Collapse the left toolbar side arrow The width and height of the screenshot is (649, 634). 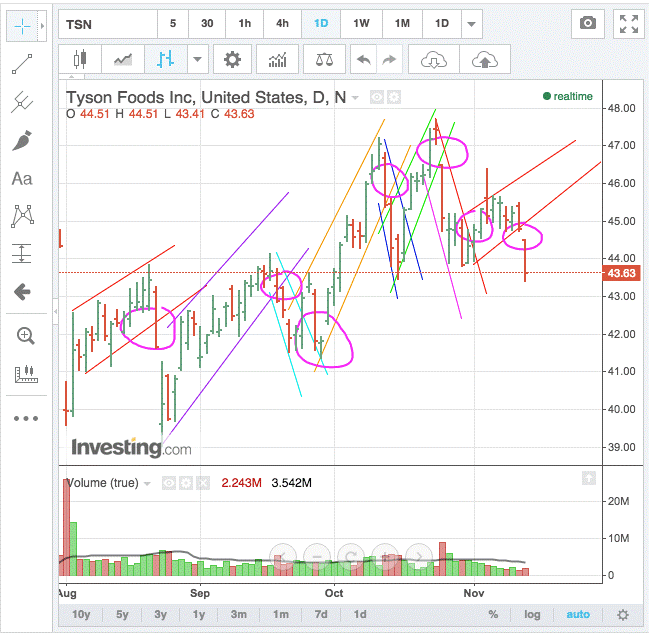55,311
